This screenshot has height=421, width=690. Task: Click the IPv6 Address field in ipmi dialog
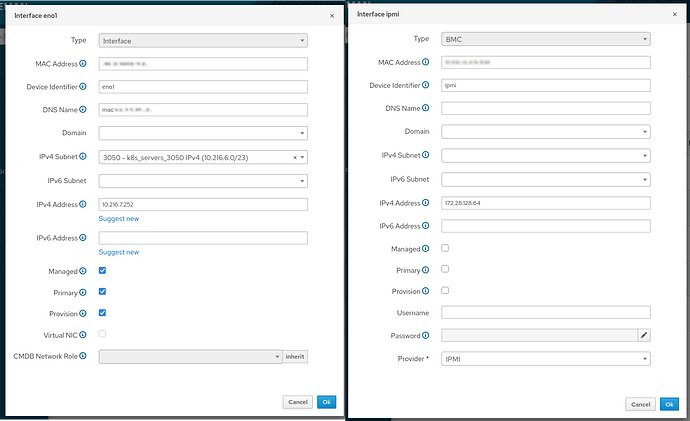[546, 226]
